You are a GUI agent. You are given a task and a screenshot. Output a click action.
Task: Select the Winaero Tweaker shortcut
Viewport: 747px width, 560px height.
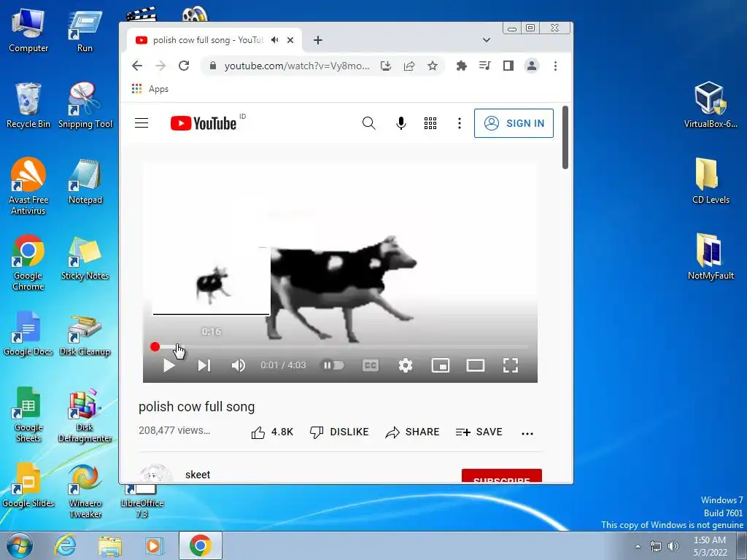coord(85,491)
